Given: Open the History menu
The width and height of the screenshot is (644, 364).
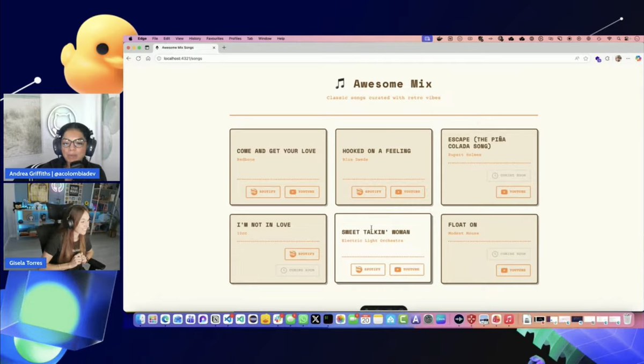Looking at the screenshot, I should [195, 39].
